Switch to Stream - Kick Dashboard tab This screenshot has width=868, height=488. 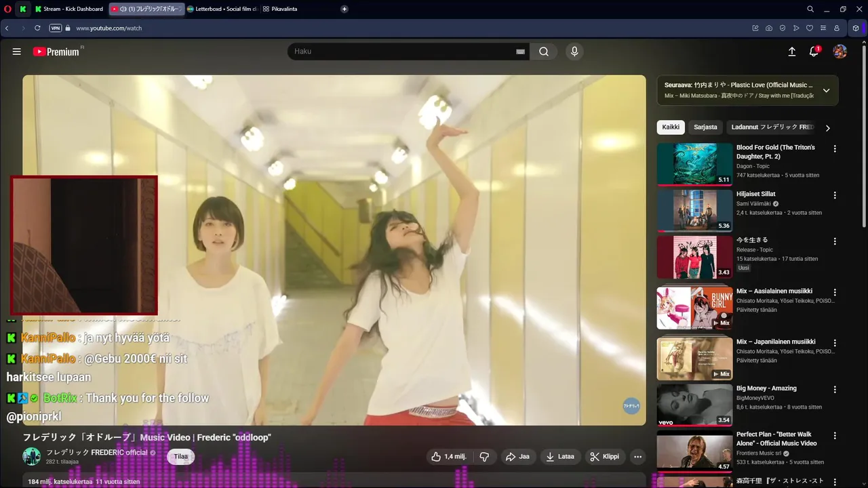(69, 9)
